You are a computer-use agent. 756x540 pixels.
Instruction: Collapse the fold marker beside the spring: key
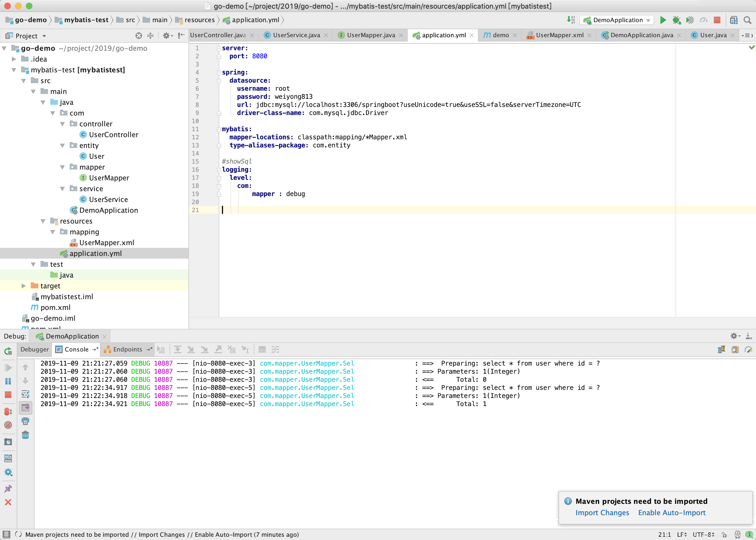click(x=219, y=72)
